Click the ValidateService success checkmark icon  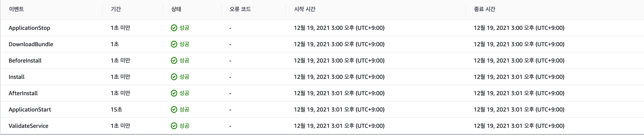click(x=174, y=126)
